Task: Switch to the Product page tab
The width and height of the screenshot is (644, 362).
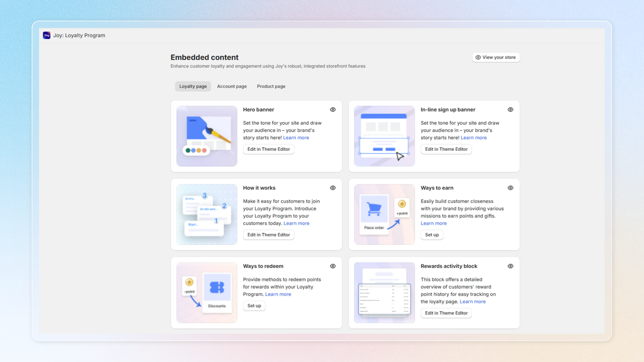Action: pyautogui.click(x=271, y=86)
